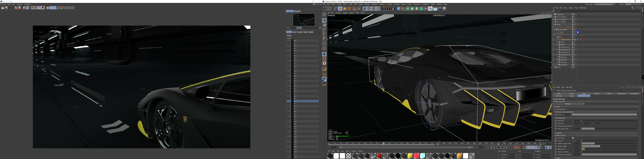Open the Simulate menu
Image resolution: width=644 pixels, height=159 pixels.
coord(397,4)
